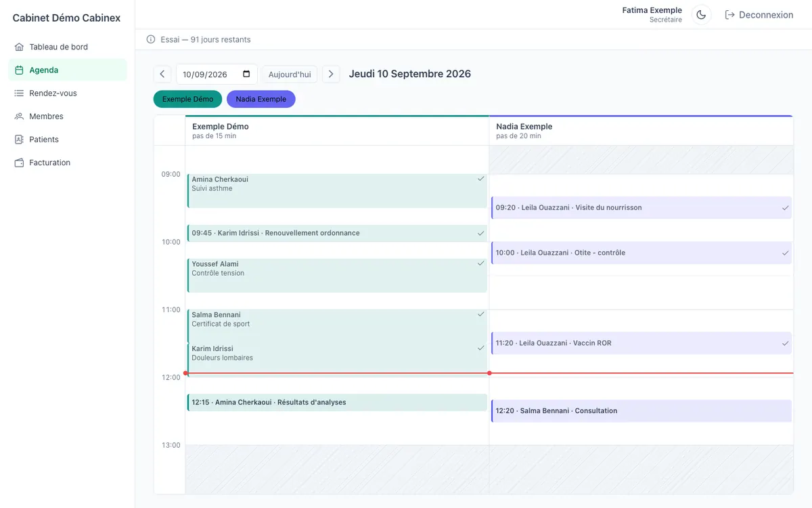The width and height of the screenshot is (812, 508).
Task: Click checkmark on Douleurs lombaires appointment
Action: click(x=481, y=348)
